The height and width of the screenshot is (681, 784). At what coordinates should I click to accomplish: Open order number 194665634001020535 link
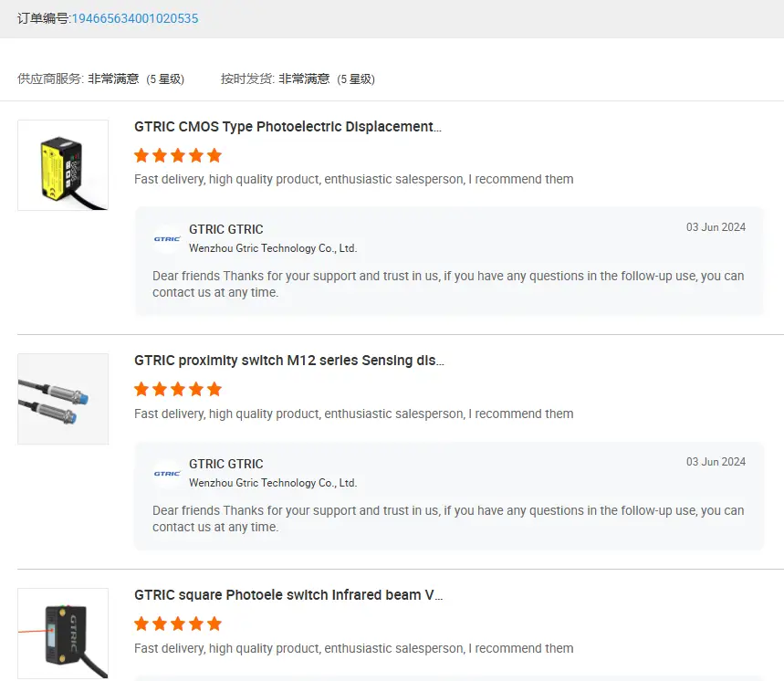135,18
